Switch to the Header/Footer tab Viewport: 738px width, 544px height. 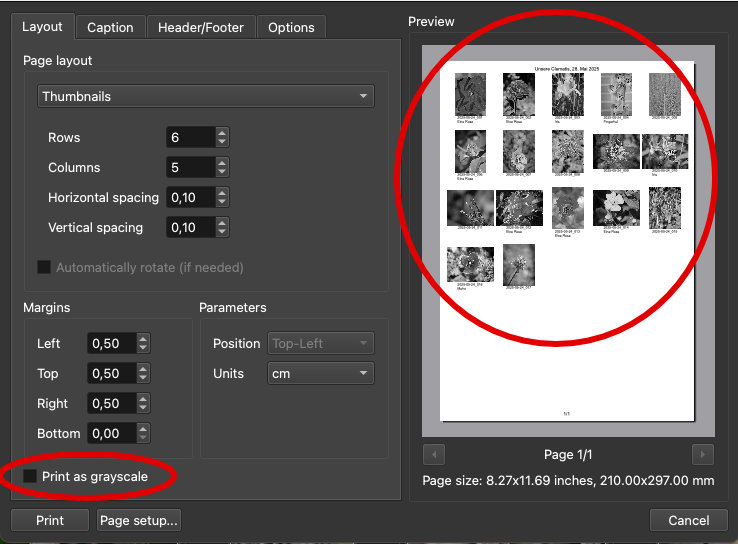(x=201, y=27)
